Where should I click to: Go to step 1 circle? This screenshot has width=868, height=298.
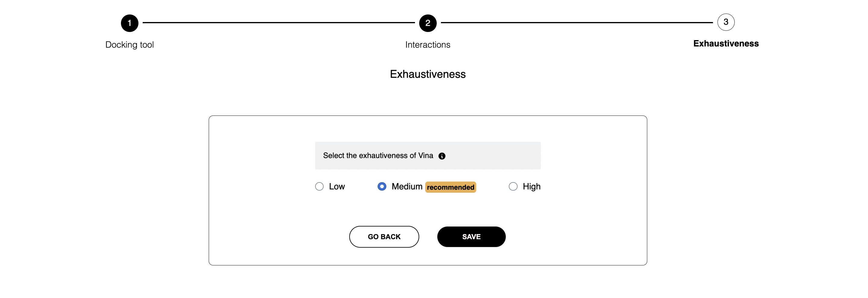pyautogui.click(x=129, y=23)
